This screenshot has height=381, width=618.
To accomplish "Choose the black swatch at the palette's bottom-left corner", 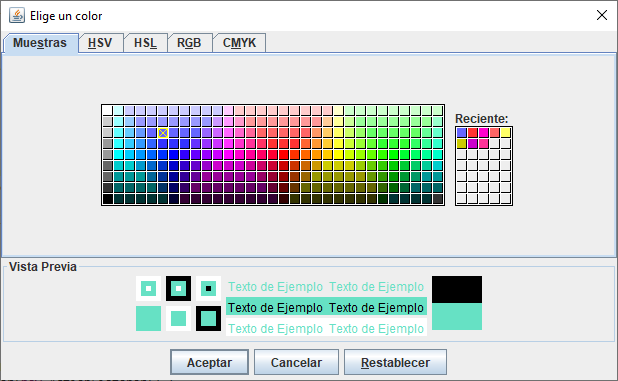I will tap(108, 199).
